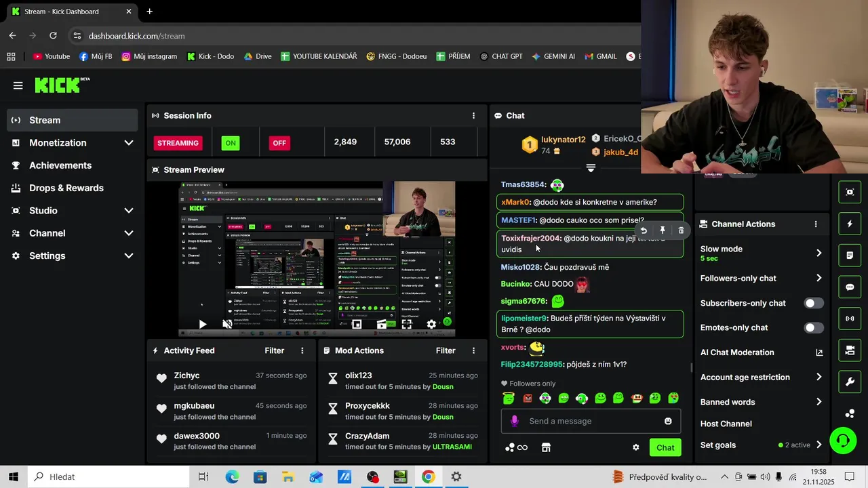Open Activity Feed three-dot menu
Image resolution: width=868 pixels, height=488 pixels.
[302, 350]
